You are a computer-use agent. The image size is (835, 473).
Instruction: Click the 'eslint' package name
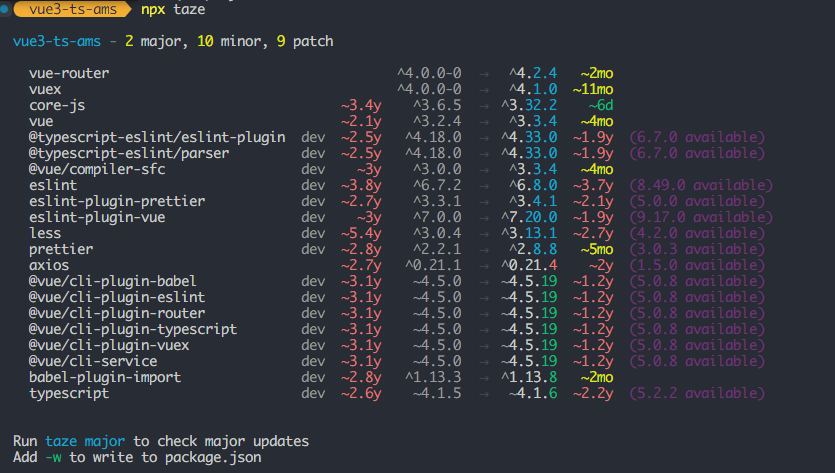53,185
